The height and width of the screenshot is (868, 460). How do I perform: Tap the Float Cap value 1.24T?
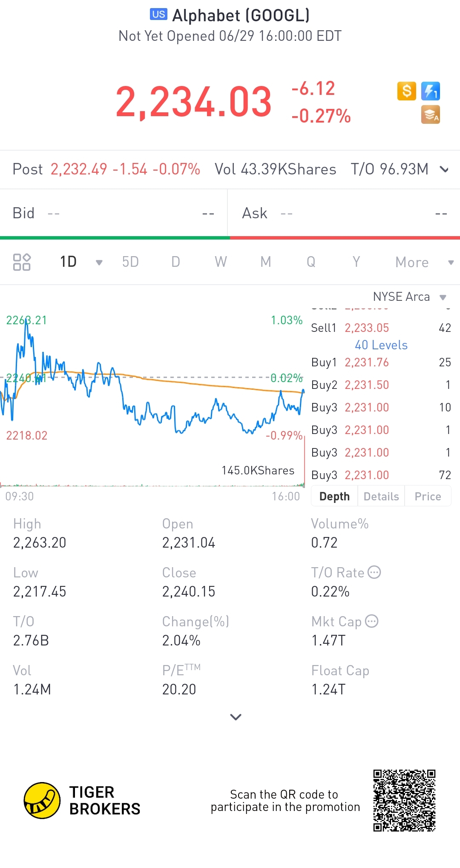[328, 689]
